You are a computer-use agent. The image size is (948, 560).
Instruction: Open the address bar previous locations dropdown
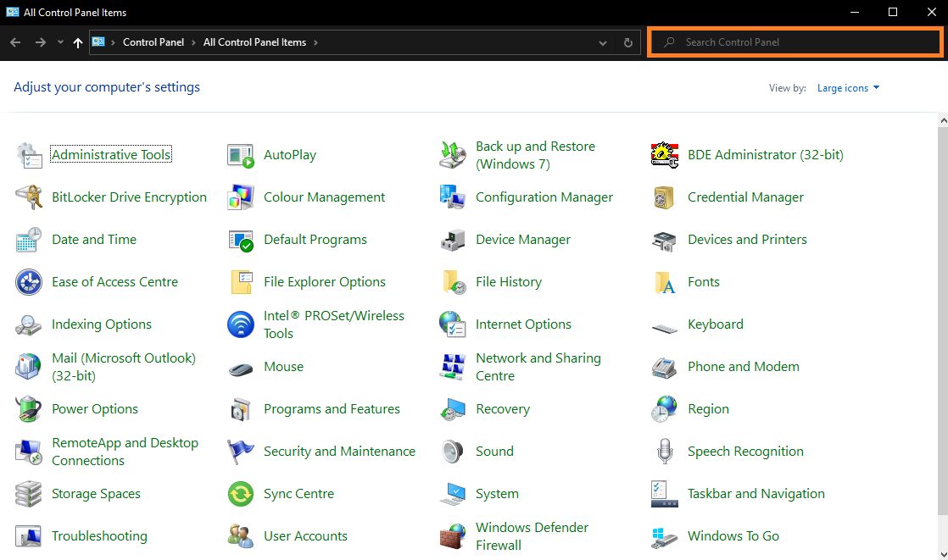point(602,43)
